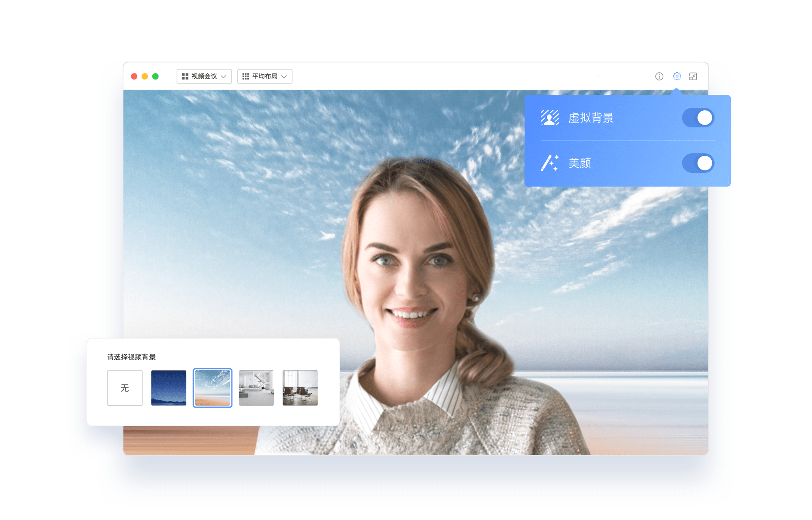
Task: Click the settings gear icon
Action: click(677, 76)
